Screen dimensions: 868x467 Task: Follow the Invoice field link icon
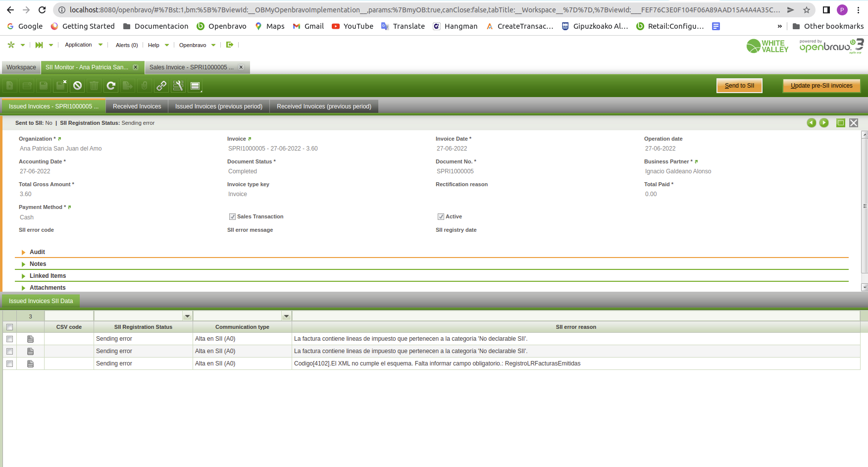pos(250,139)
